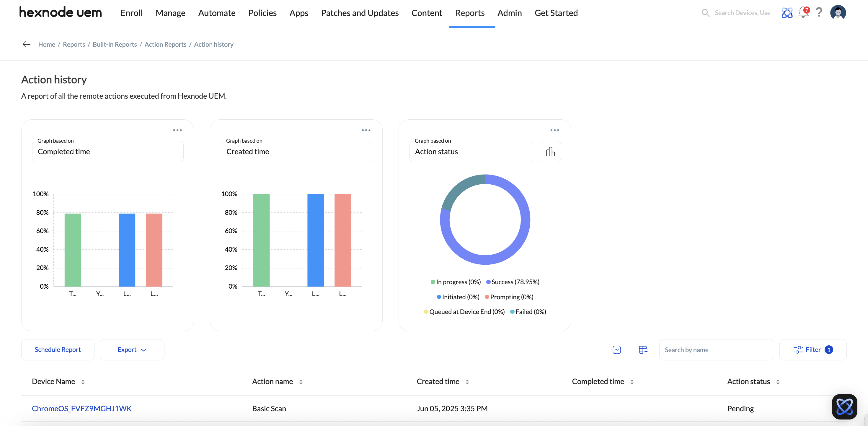The width and height of the screenshot is (868, 426).
Task: Toggle Success legend item visibility
Action: (x=513, y=282)
